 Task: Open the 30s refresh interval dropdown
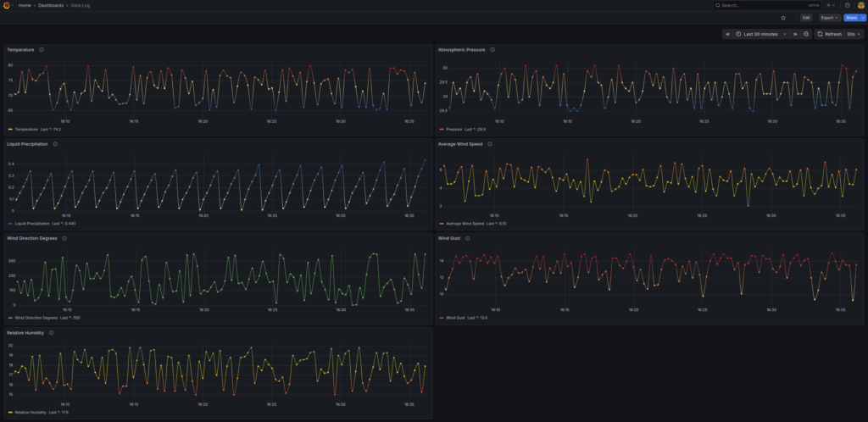tap(851, 34)
